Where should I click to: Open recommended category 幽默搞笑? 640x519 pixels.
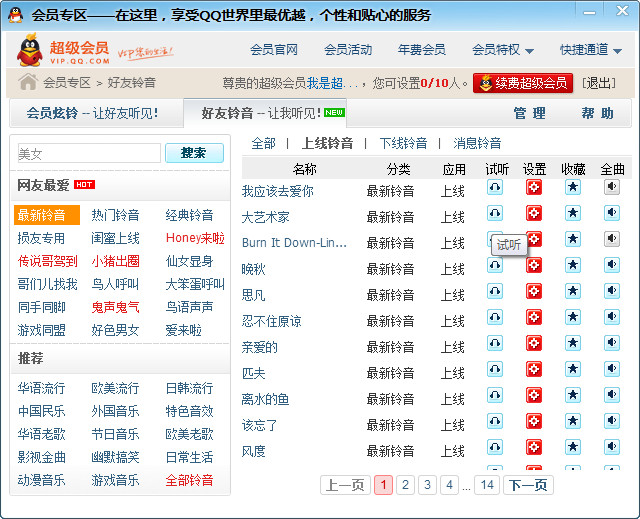pos(116,457)
